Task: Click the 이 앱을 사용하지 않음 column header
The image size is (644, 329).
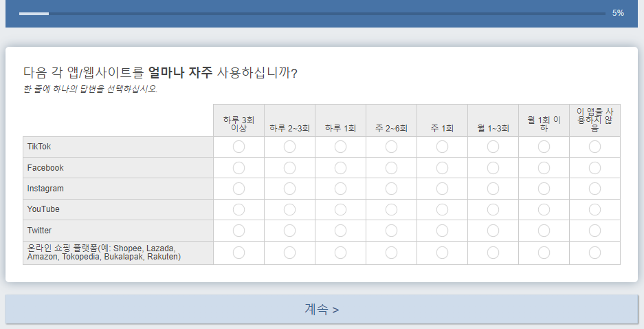Action: [x=595, y=120]
